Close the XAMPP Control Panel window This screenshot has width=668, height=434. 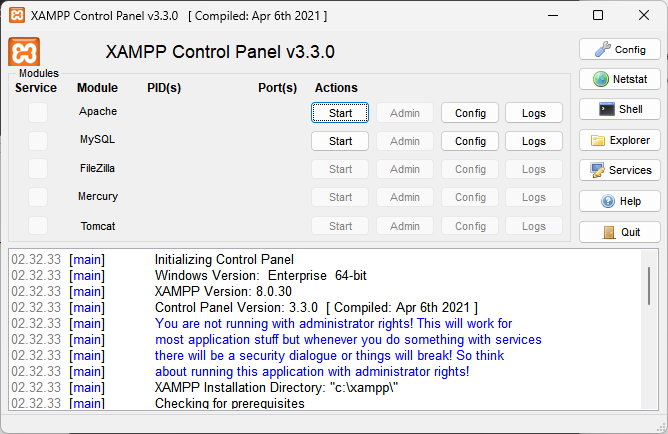pos(644,15)
